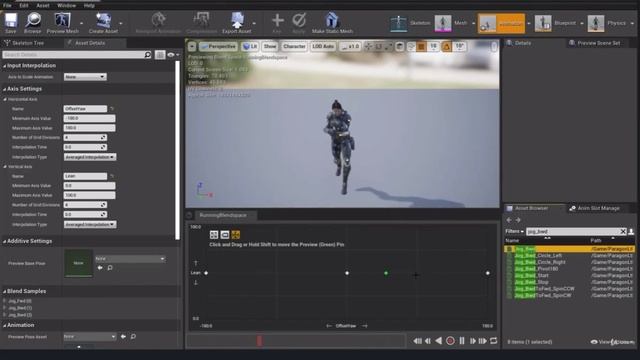
Task: Click the playback speed x1.0 button
Action: point(350,47)
